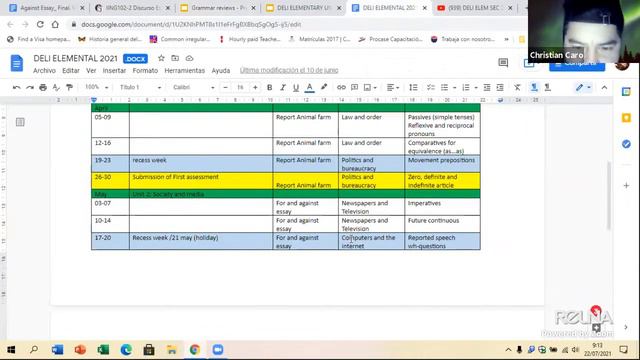Image resolution: width=640 pixels, height=360 pixels.
Task: Toggle underline formatting
Action: click(x=296, y=87)
